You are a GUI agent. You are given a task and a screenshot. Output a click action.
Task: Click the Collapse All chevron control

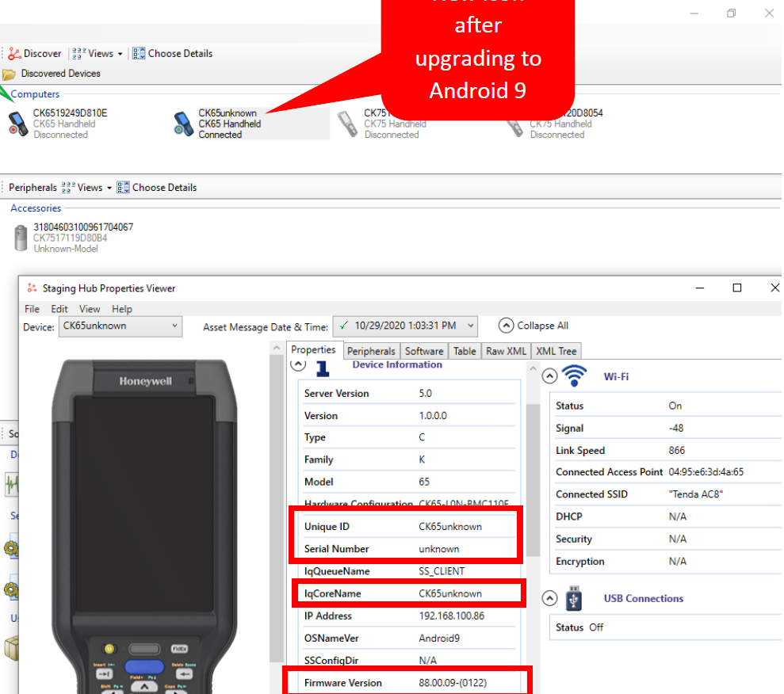(506, 325)
